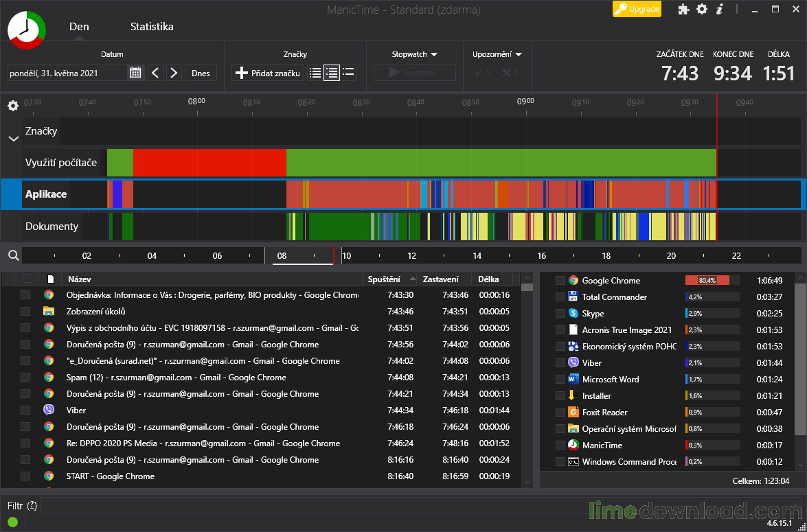
Task: Select Spam (12) Gmail row
Action: (261, 377)
